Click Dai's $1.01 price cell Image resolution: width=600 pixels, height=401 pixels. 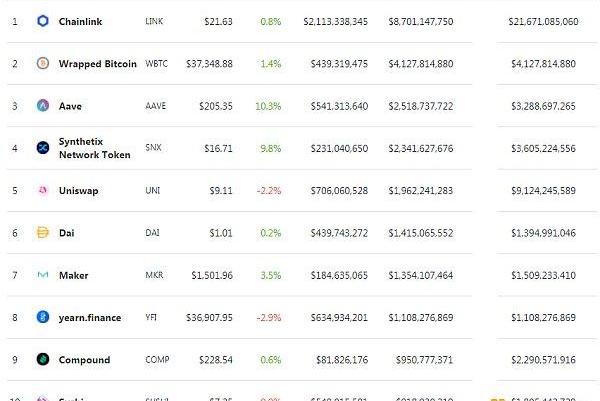(x=221, y=233)
